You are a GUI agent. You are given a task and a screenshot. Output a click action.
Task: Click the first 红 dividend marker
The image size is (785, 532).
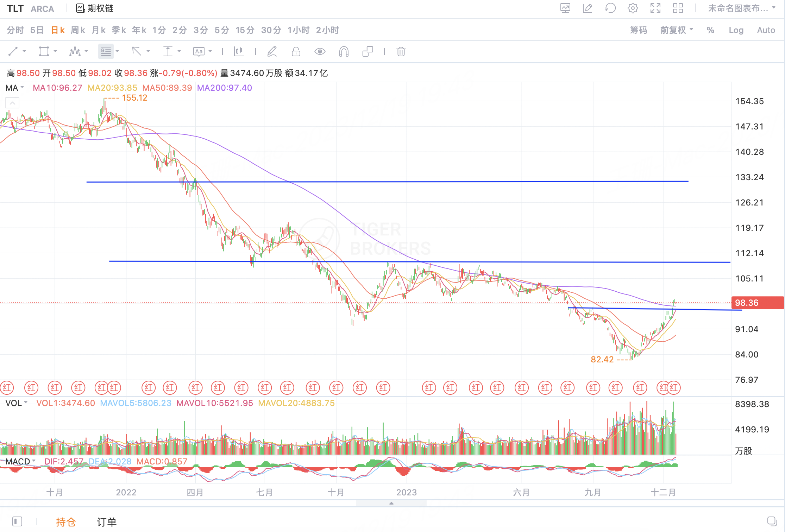pos(7,388)
